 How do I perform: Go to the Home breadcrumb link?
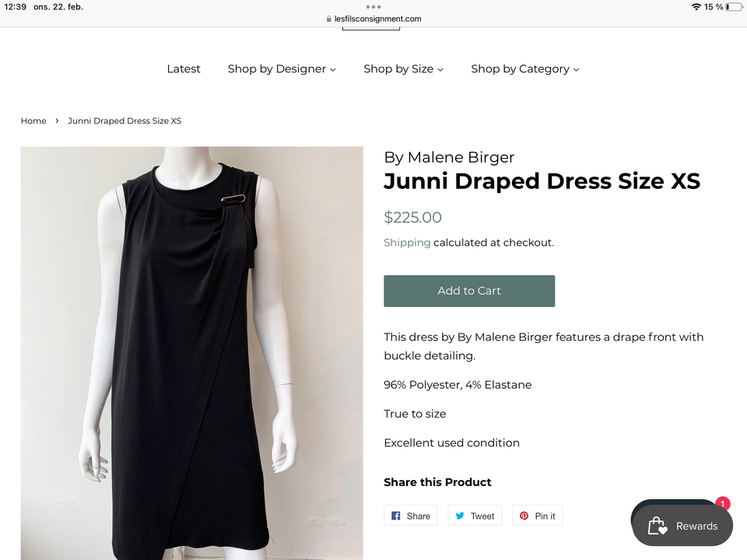[x=33, y=121]
